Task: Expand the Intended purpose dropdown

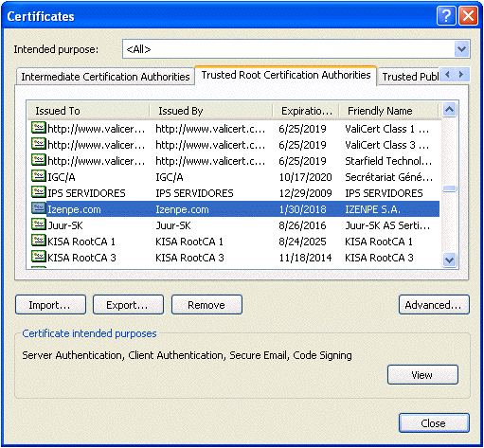Action: 461,49
